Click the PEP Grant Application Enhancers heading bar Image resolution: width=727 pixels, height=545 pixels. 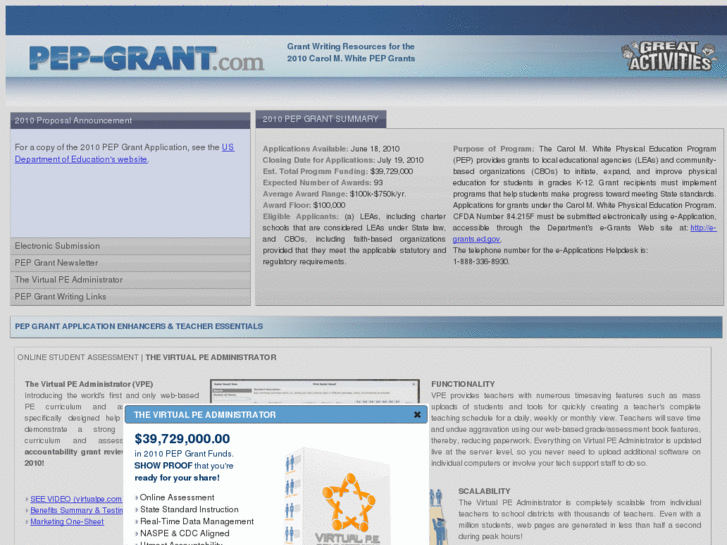[366, 327]
